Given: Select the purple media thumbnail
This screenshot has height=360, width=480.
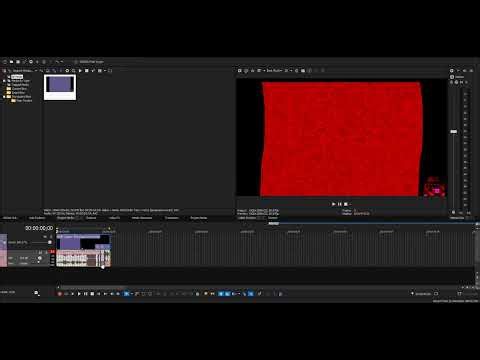Looking at the screenshot, I should tap(60, 87).
